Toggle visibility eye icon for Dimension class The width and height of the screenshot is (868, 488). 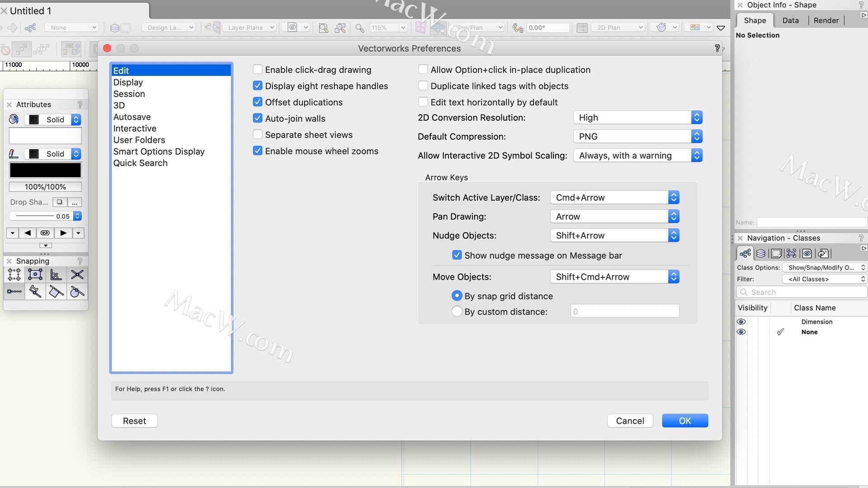point(741,321)
